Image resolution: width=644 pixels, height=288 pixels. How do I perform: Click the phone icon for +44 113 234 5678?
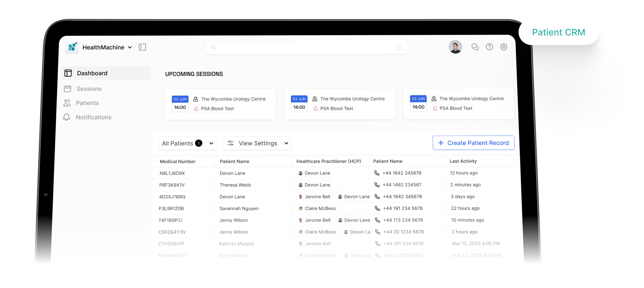(378, 220)
